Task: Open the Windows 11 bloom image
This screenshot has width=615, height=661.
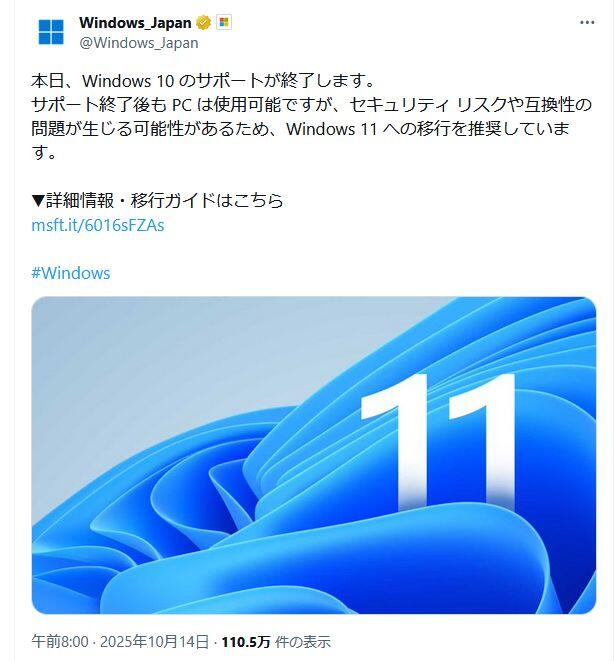Action: coord(314,455)
